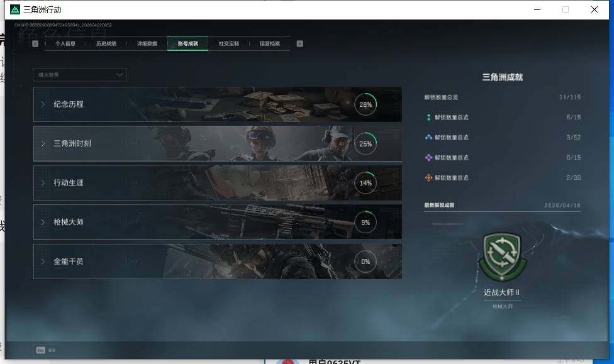Minimize the 三角洲行动 window
Viewport: 614px width, 364px height.
click(x=537, y=9)
